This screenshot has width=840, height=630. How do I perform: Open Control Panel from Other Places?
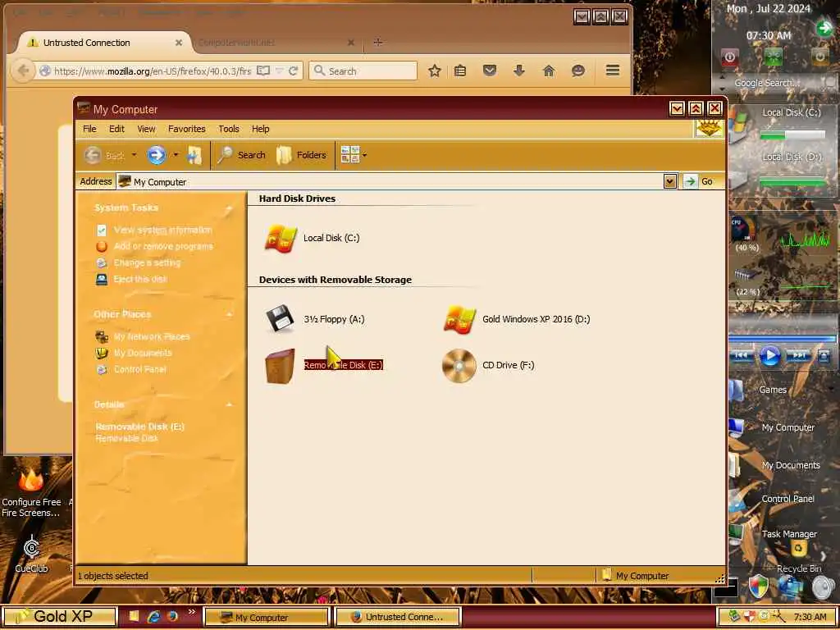pyautogui.click(x=139, y=370)
